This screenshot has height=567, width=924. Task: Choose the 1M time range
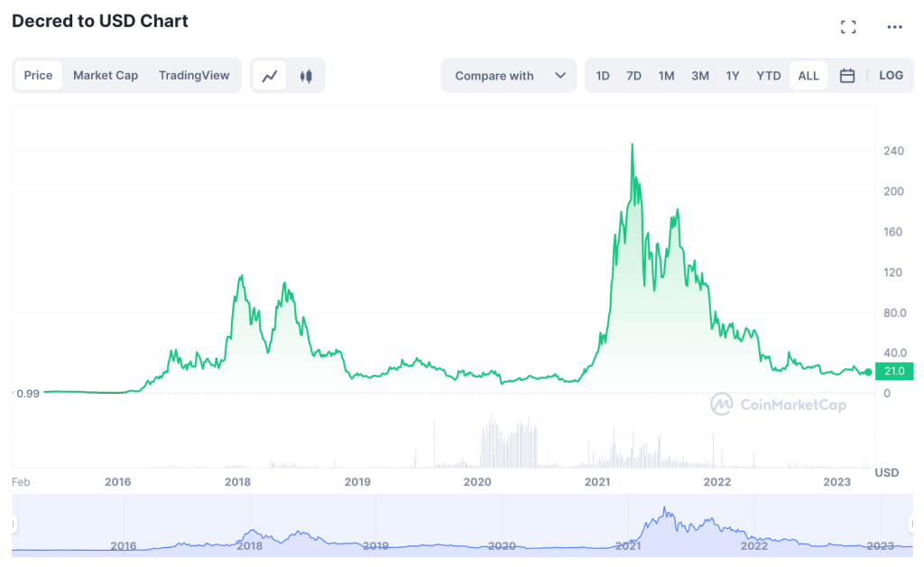coord(666,76)
